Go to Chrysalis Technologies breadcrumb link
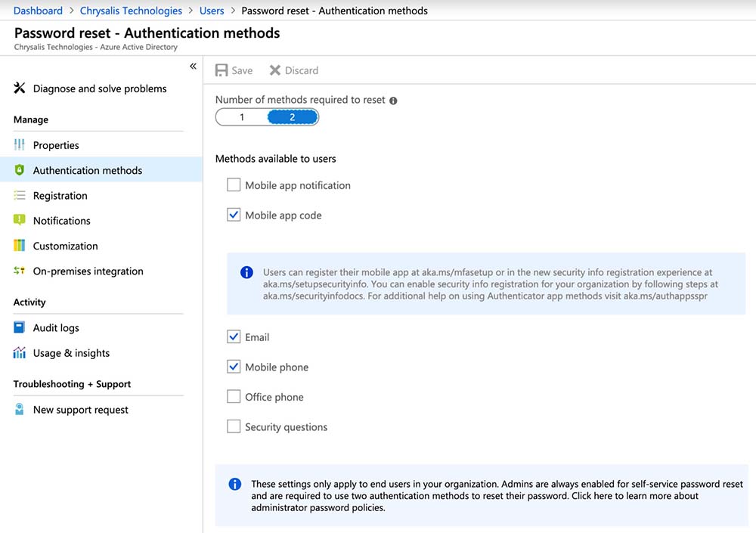This screenshot has height=533, width=756. pos(131,11)
